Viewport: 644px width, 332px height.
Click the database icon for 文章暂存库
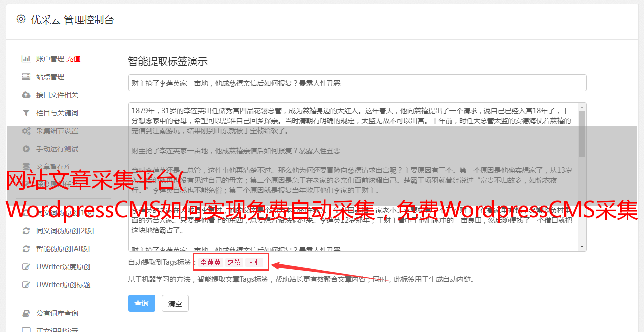click(26, 166)
